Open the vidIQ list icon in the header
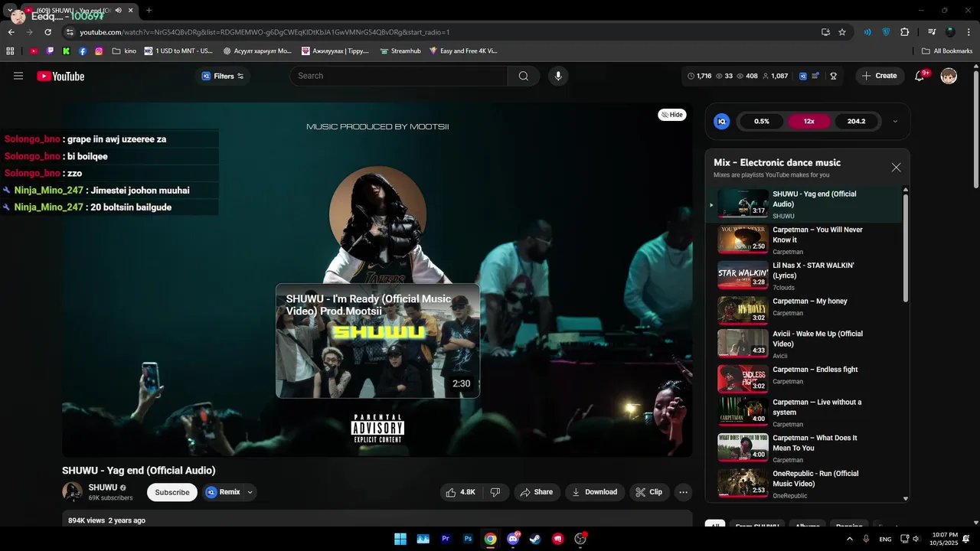The width and height of the screenshot is (980, 551). click(816, 76)
